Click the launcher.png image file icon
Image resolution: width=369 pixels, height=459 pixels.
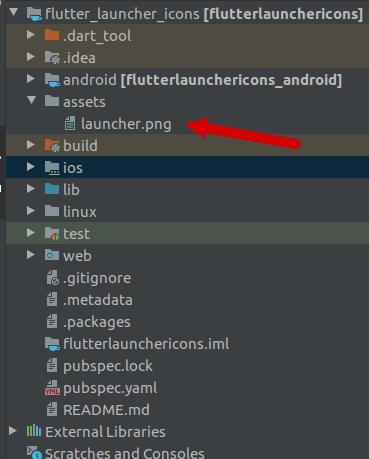pyautogui.click(x=70, y=123)
